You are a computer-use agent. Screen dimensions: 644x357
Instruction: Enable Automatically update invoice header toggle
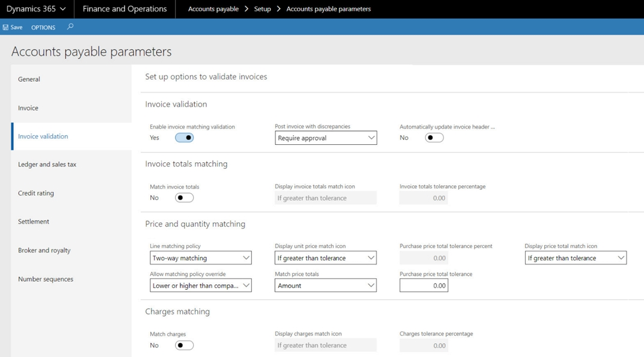[x=434, y=138]
